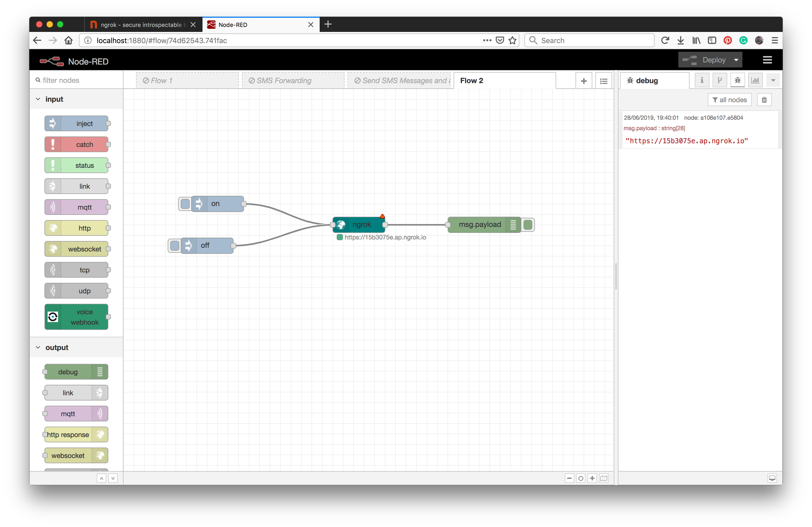Select the voice webhook node in palette

(76, 317)
